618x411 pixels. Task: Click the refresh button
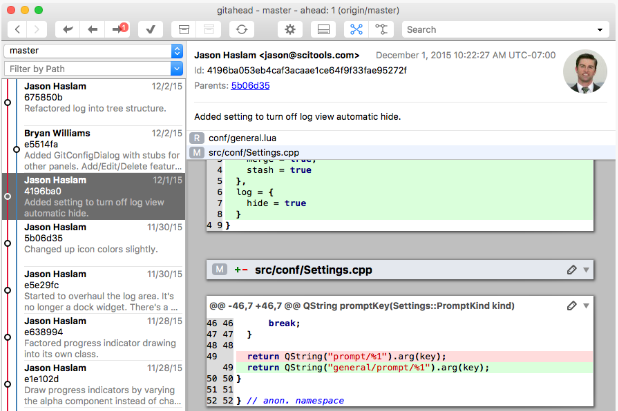(240, 29)
